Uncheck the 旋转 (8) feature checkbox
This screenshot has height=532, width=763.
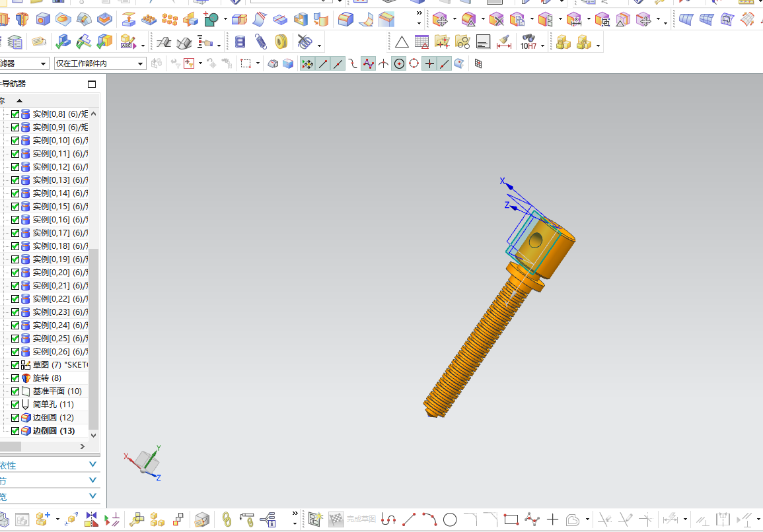coord(15,378)
